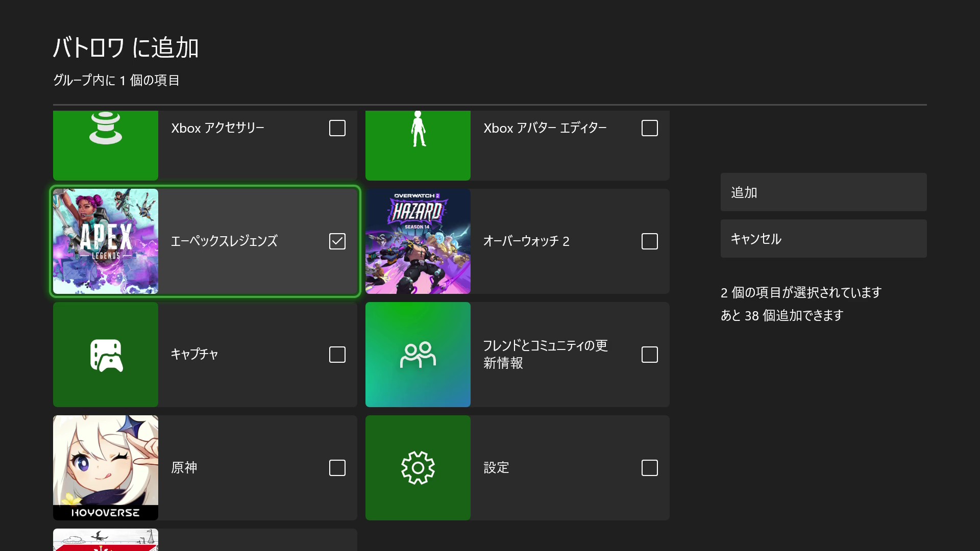
Task: Select the Overwatch 2 Hazard cover art
Action: point(418,241)
